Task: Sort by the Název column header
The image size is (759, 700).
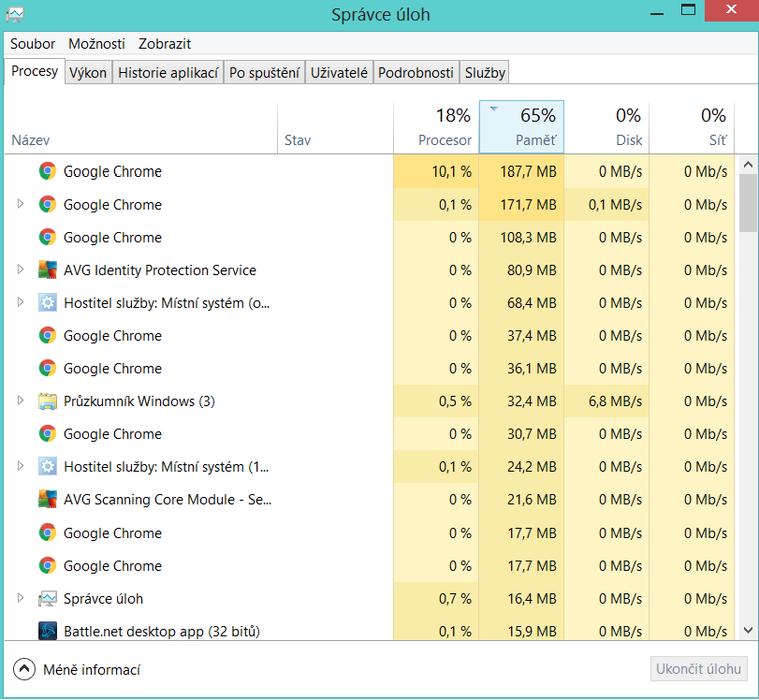Action: (x=141, y=128)
